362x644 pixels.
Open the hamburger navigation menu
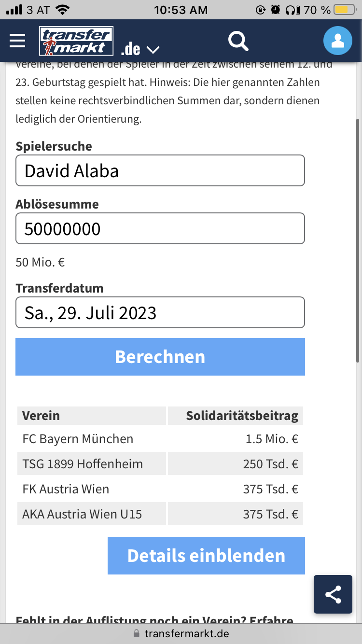coord(17,41)
